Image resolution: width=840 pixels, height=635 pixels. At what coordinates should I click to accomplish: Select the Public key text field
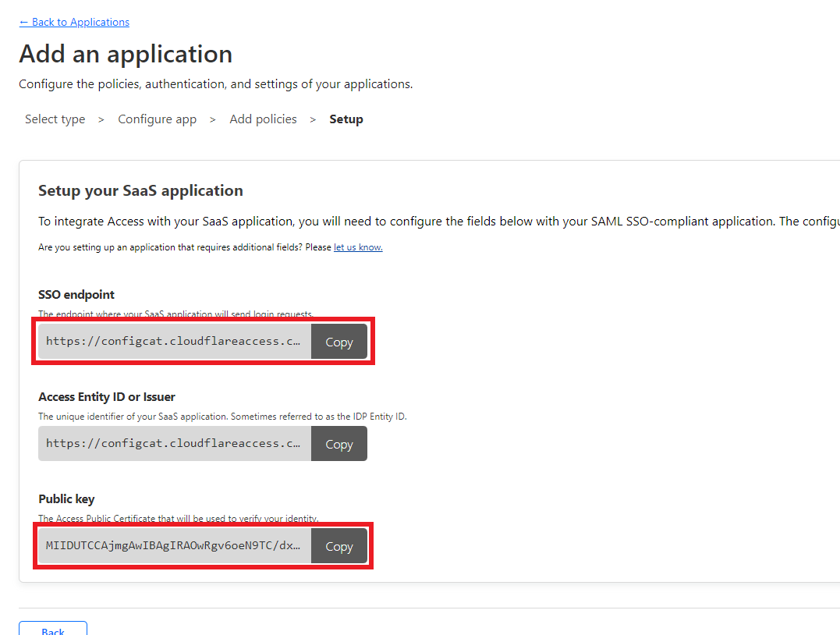coord(172,545)
